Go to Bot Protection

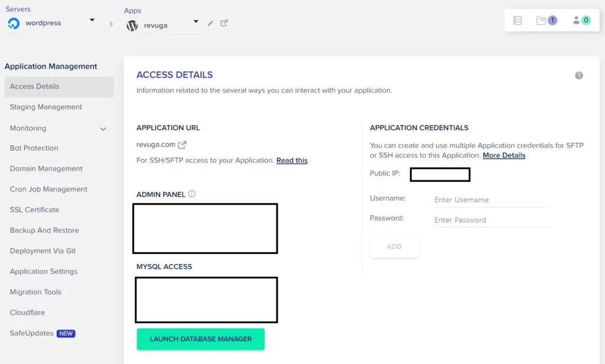34,148
